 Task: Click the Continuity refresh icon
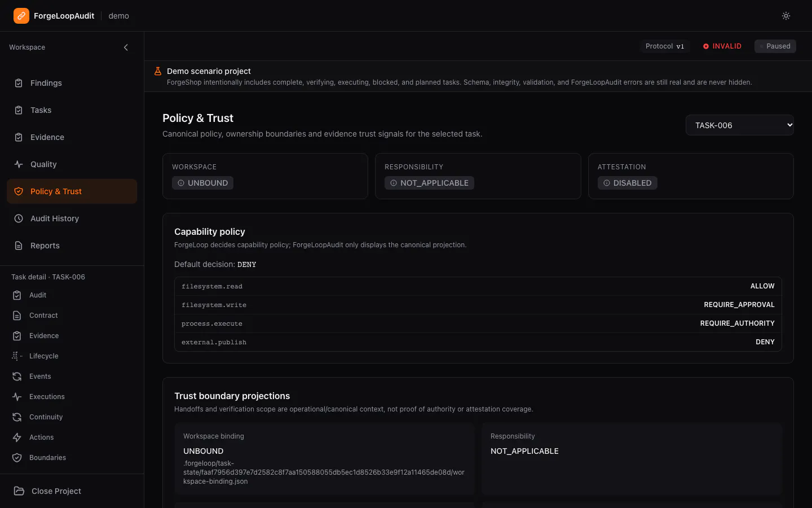[17, 417]
